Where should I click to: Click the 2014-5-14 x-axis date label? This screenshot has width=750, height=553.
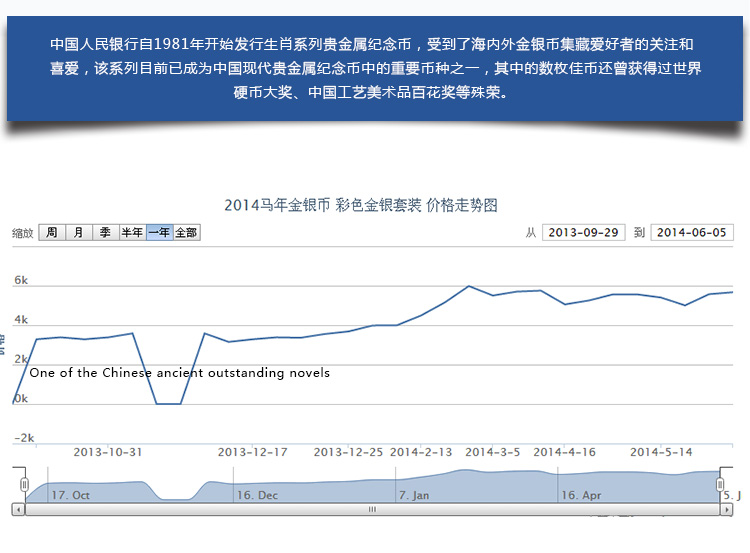pos(661,451)
